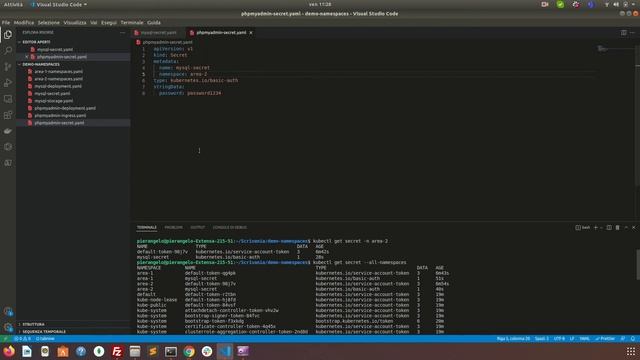Click the LF end-of-line status item
Screen dimensions: 640x360
tap(572, 339)
